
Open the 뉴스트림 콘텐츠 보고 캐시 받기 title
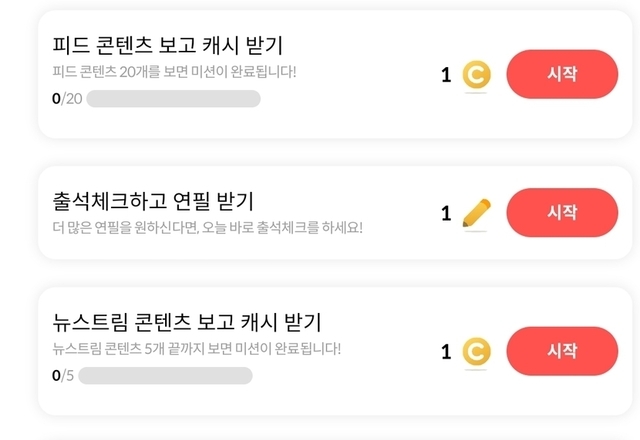(x=186, y=323)
